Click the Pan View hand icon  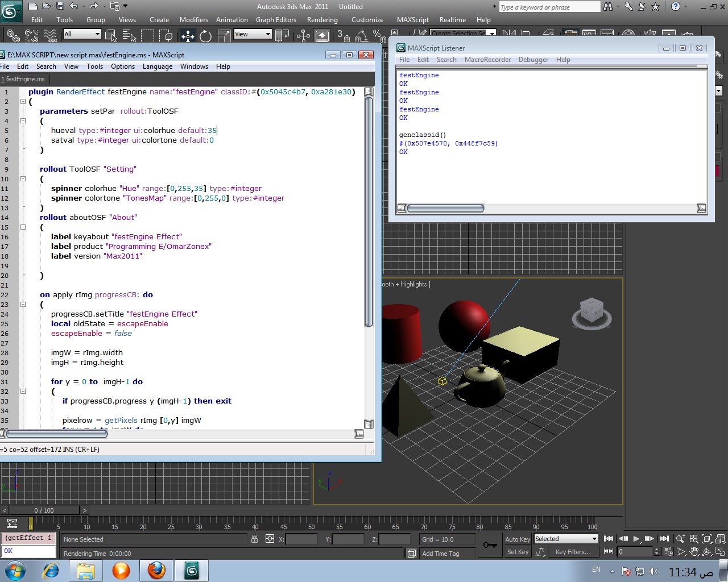pos(694,552)
